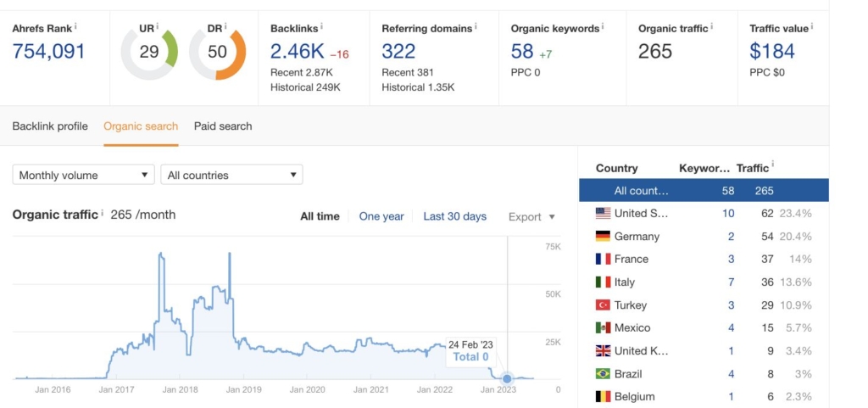Open the All countries dropdown
This screenshot has width=868, height=408.
point(231,175)
